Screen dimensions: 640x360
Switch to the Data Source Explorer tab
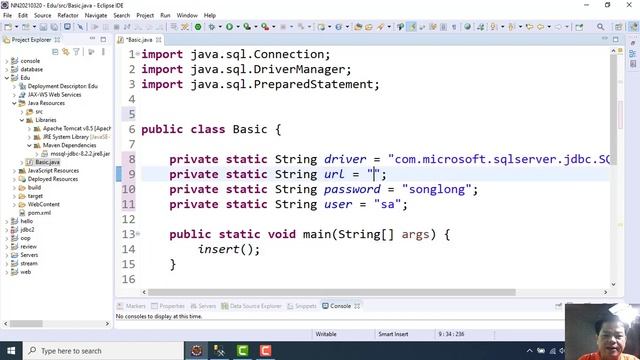(251, 306)
